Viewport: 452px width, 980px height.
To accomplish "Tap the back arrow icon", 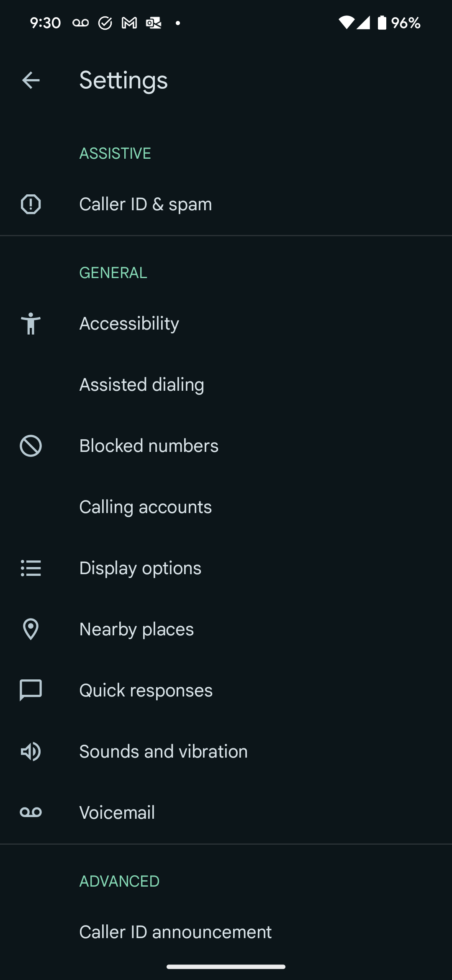I will point(31,80).
